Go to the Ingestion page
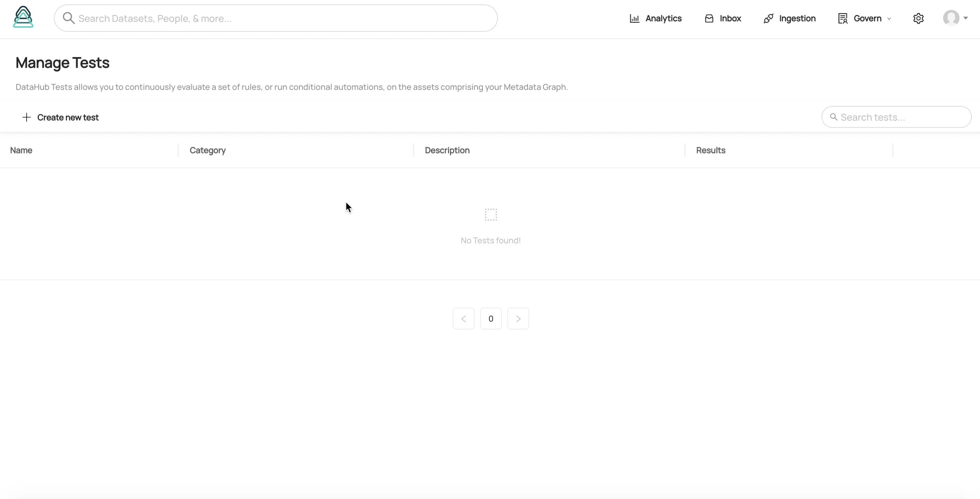 [797, 18]
